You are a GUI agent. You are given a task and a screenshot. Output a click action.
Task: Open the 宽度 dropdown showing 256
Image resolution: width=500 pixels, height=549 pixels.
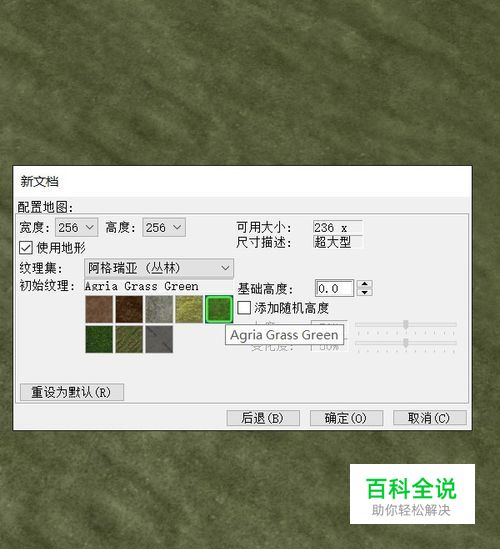point(76,228)
